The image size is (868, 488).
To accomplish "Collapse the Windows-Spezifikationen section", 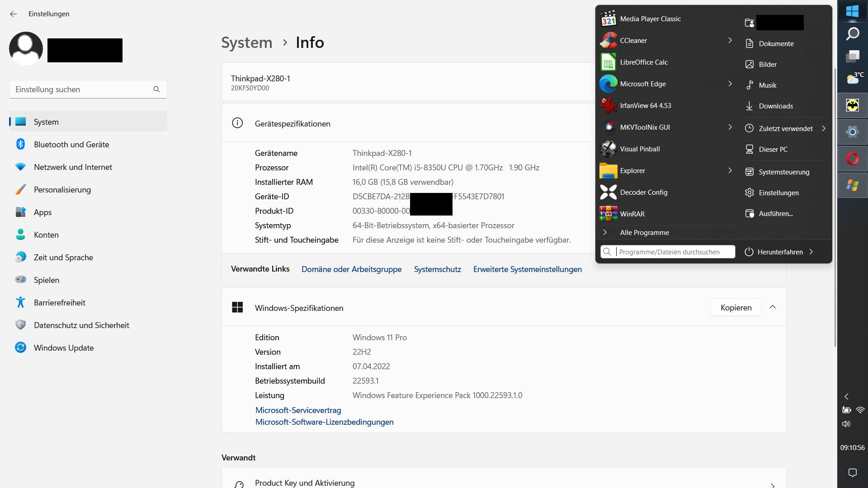I will [773, 307].
